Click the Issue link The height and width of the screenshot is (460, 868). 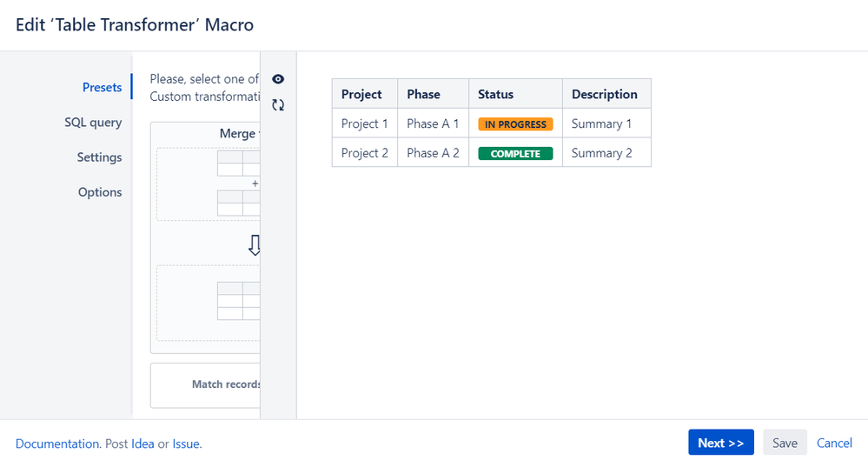tap(186, 443)
